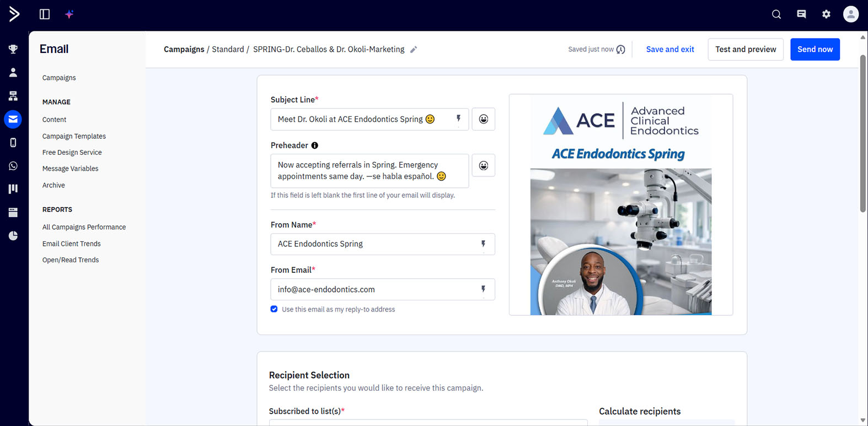Open Email Client Trends report
868x426 pixels.
tap(71, 244)
